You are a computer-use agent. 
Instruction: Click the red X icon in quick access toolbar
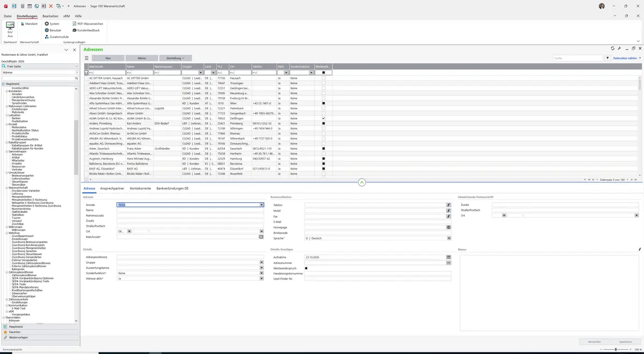pyautogui.click(x=50, y=6)
